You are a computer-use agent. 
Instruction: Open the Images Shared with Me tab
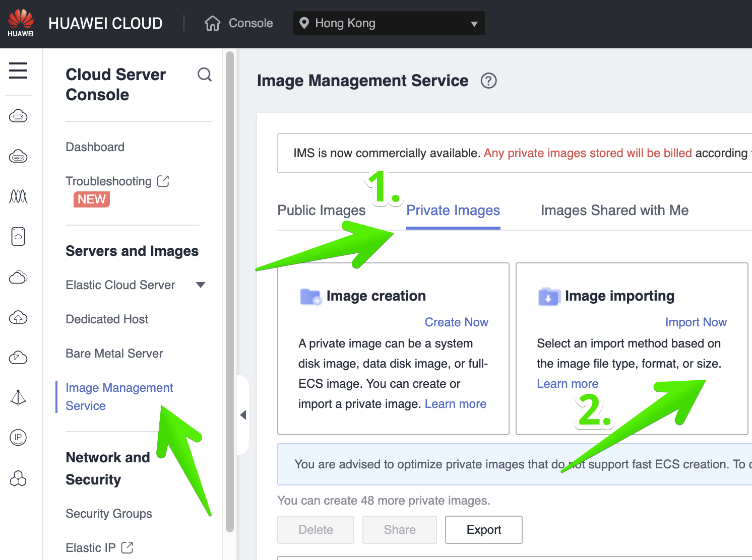pos(614,211)
